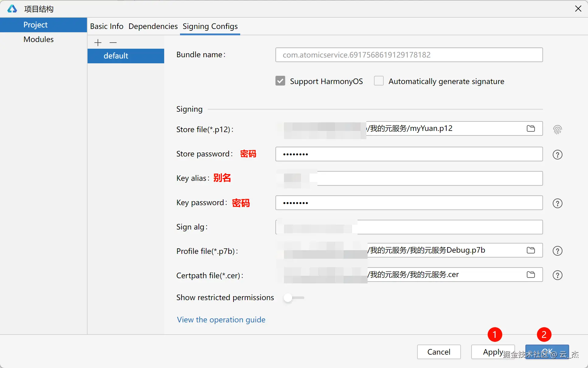This screenshot has height=368, width=588.
Task: Click the Store password input field
Action: click(x=409, y=154)
